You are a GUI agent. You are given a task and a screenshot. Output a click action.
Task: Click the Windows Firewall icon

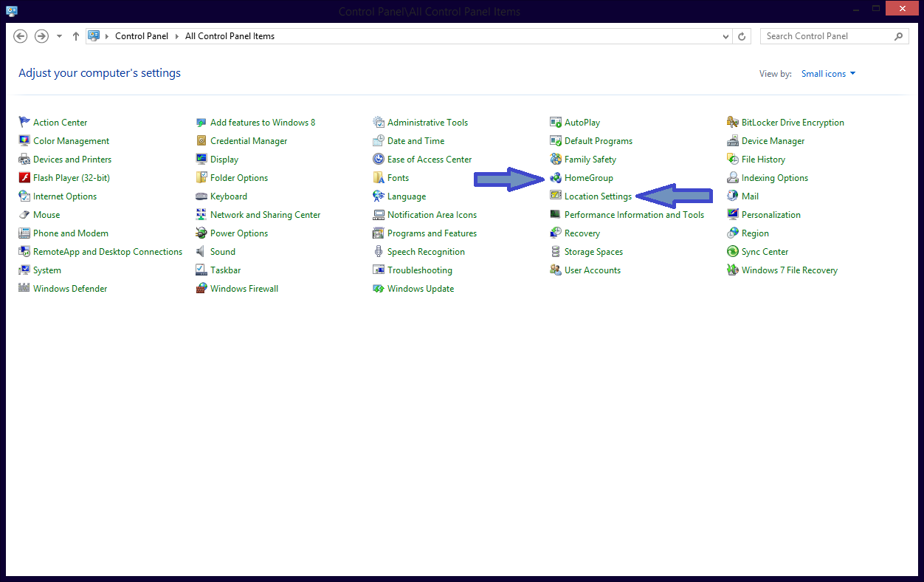coord(201,289)
